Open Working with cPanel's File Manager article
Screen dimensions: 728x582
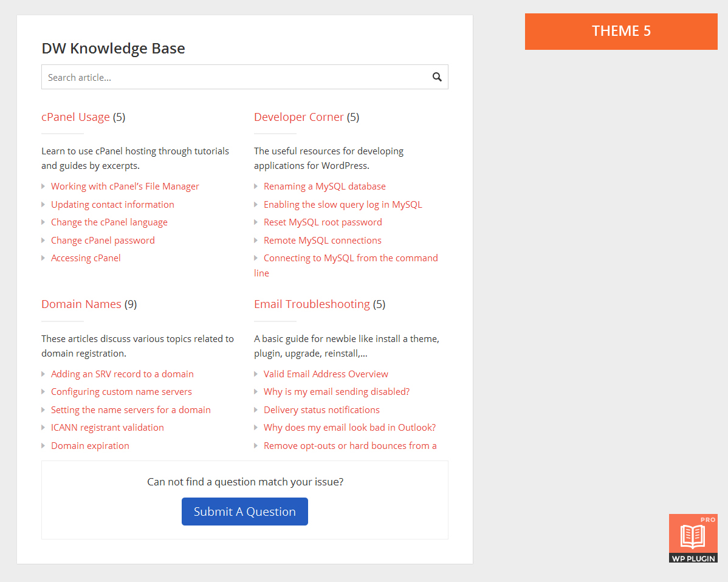[x=125, y=187]
